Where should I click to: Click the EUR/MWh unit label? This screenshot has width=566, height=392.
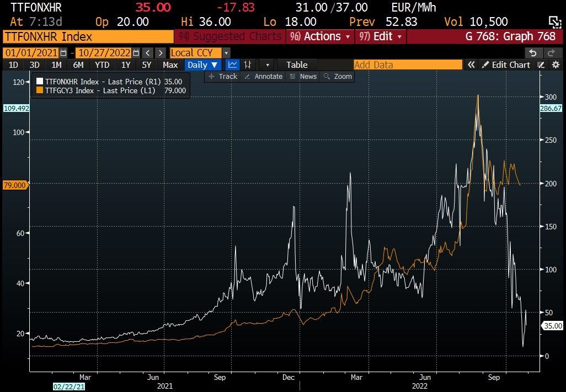414,7
